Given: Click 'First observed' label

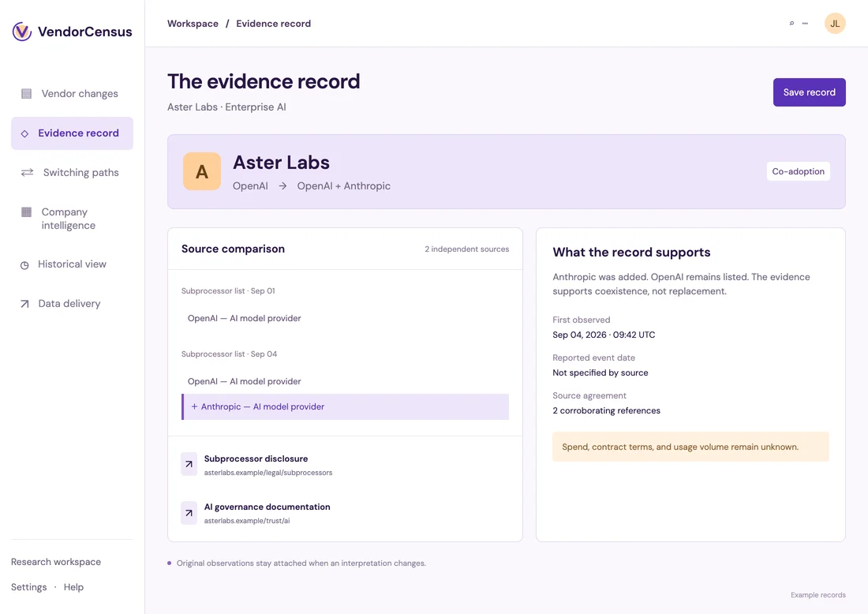Looking at the screenshot, I should (582, 320).
